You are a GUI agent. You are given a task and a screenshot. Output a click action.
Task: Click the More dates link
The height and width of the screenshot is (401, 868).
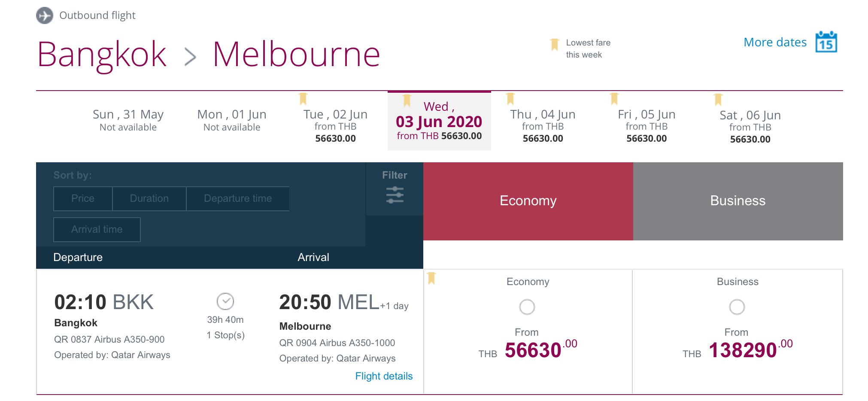coord(775,42)
